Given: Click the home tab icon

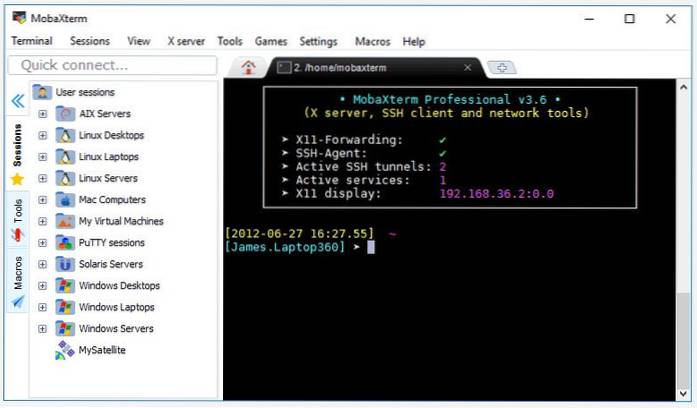Looking at the screenshot, I should click(248, 67).
